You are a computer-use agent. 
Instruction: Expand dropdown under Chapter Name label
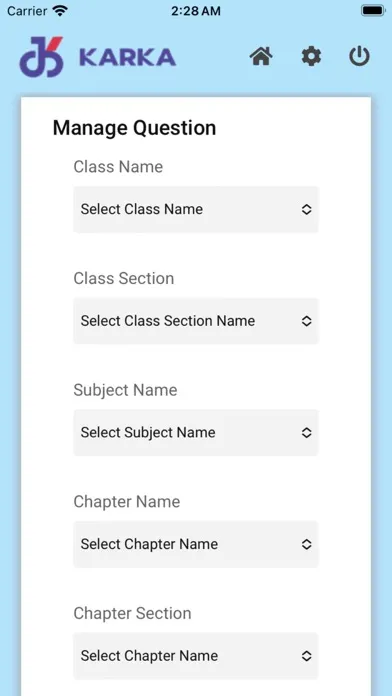(x=196, y=544)
